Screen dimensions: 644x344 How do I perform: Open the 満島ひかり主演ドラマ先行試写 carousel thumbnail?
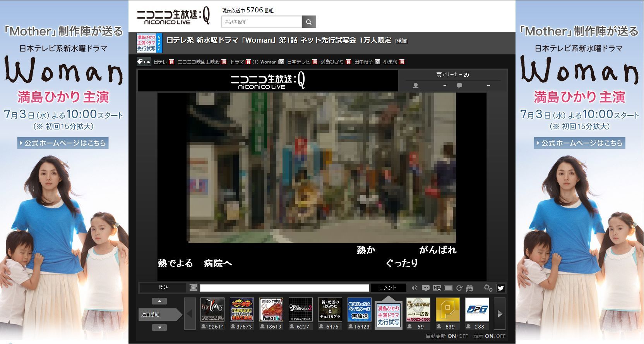pos(389,315)
